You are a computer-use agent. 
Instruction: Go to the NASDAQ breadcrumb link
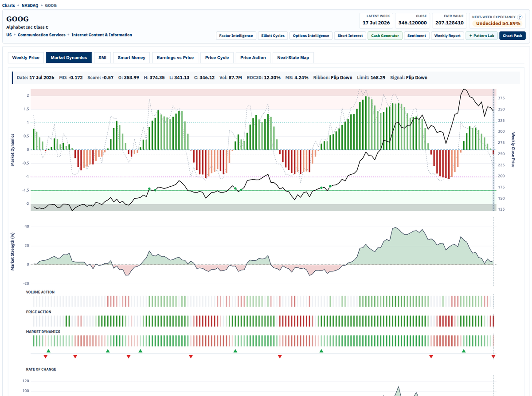click(30, 5)
